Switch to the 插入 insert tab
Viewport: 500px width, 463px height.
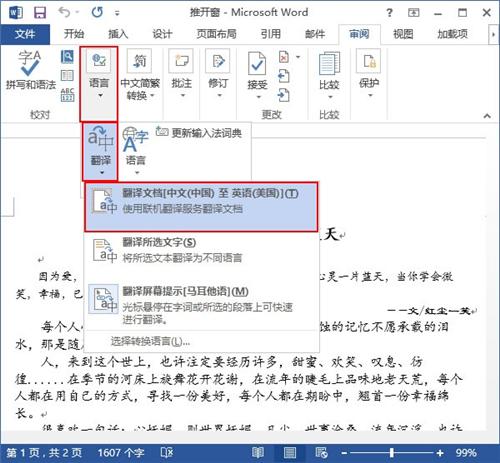click(x=118, y=34)
